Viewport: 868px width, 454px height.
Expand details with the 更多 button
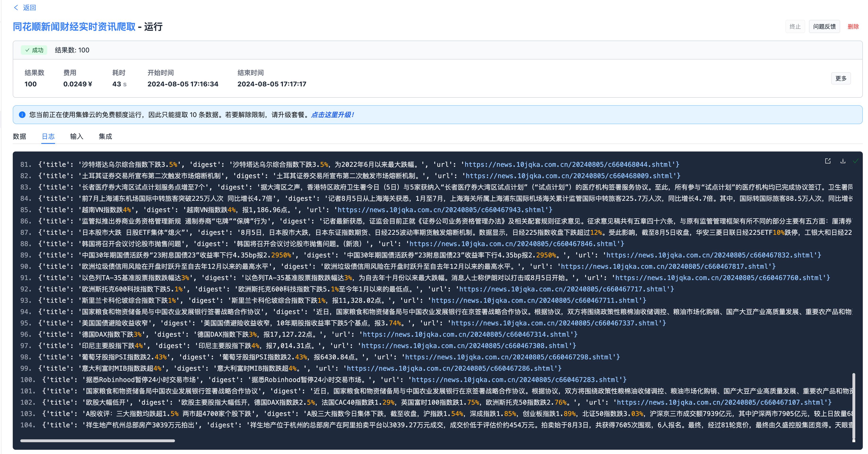coord(841,79)
